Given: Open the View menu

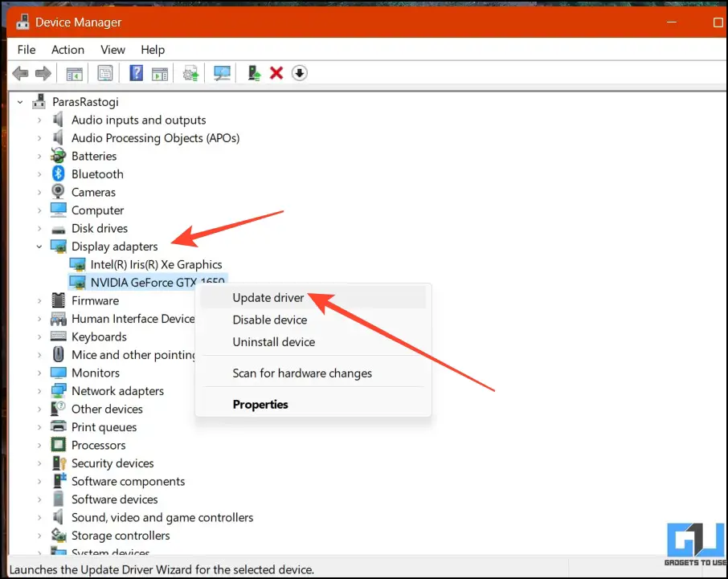Looking at the screenshot, I should pyautogui.click(x=112, y=50).
